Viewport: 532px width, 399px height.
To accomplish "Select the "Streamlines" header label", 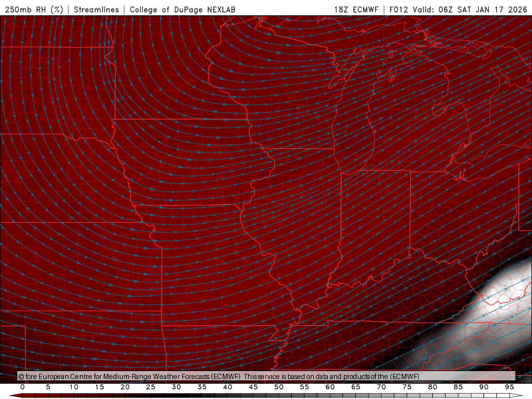I will [x=96, y=9].
